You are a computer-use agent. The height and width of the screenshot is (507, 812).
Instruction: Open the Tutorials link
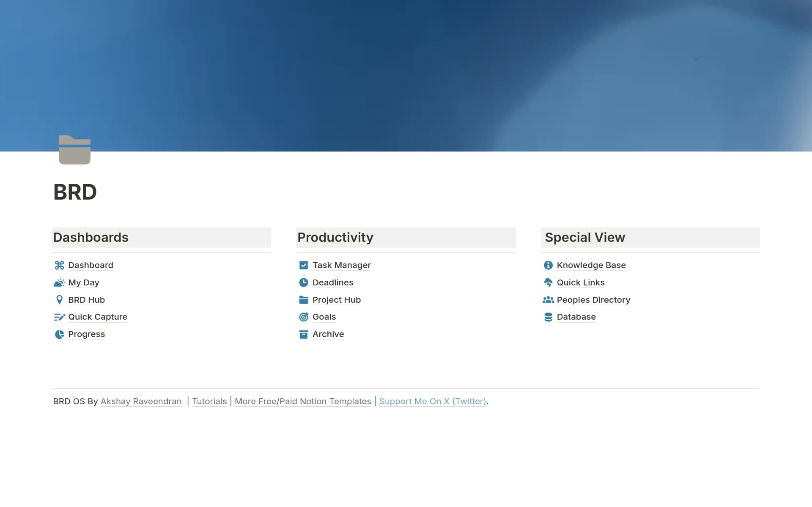[209, 401]
